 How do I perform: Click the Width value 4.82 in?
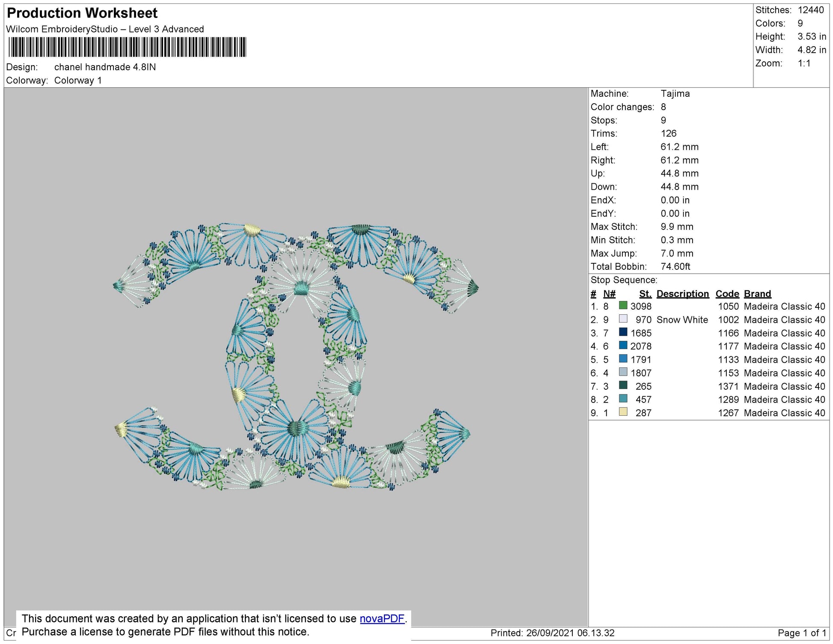[x=812, y=50]
